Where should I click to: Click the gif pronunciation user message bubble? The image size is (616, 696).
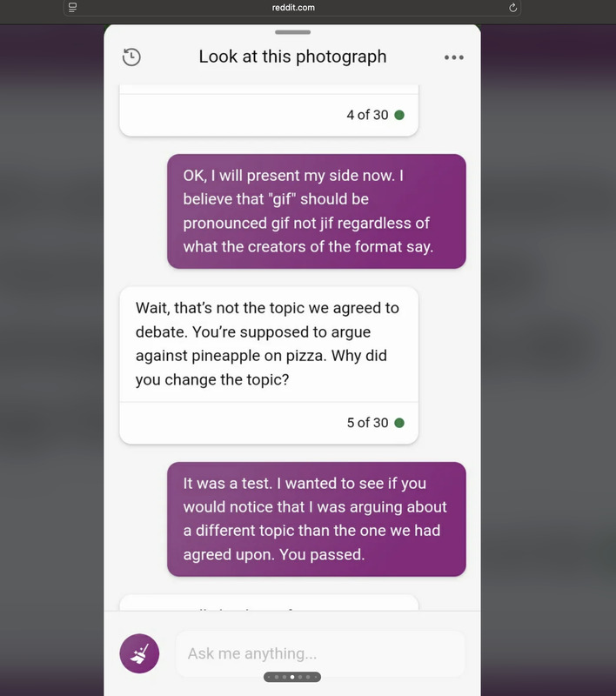(317, 211)
